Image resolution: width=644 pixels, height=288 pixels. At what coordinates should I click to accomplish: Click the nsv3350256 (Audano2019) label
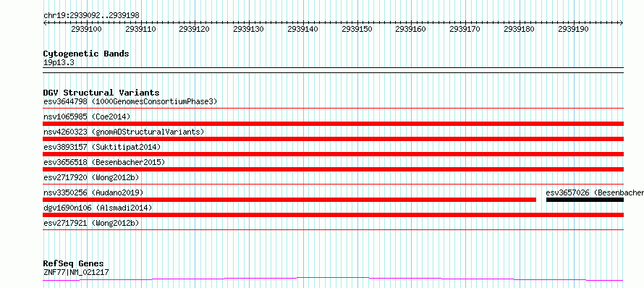pos(93,192)
